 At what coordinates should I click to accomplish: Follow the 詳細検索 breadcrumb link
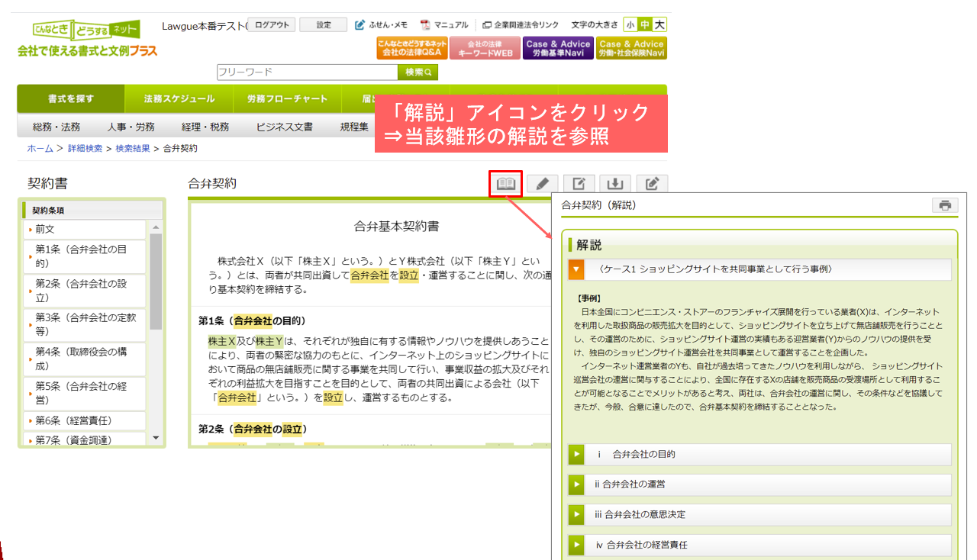coord(85,149)
